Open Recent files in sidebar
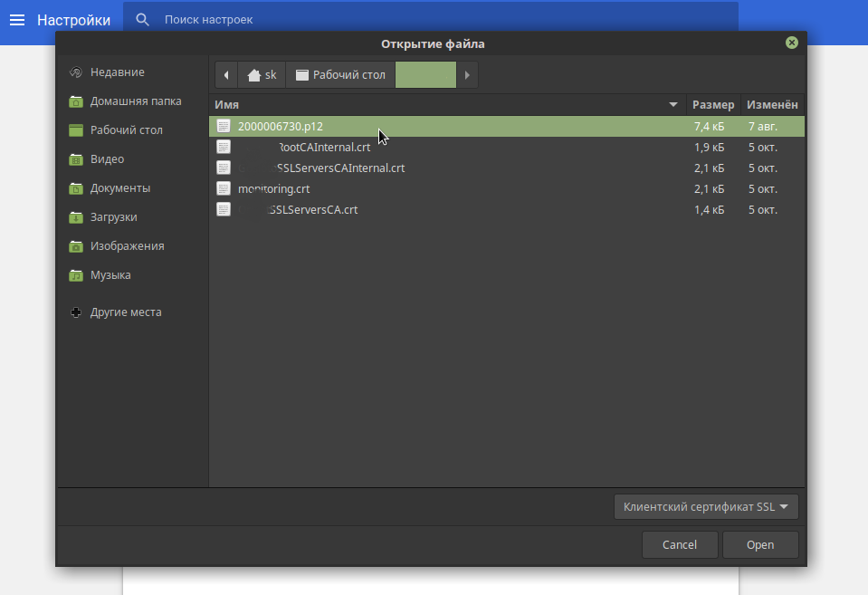The image size is (868, 595). click(117, 72)
